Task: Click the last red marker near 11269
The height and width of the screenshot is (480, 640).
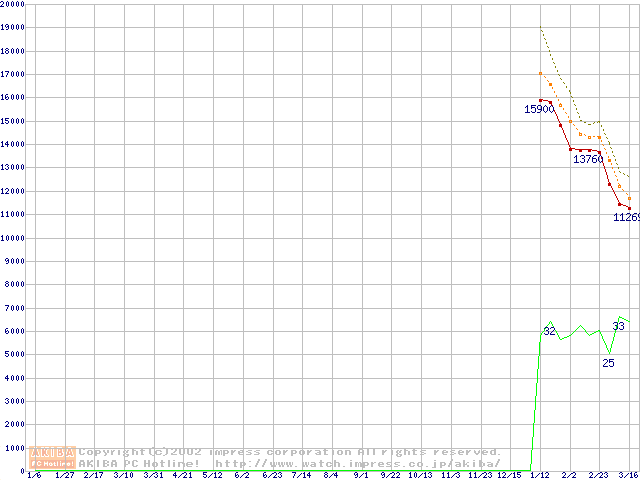Action: [x=630, y=209]
